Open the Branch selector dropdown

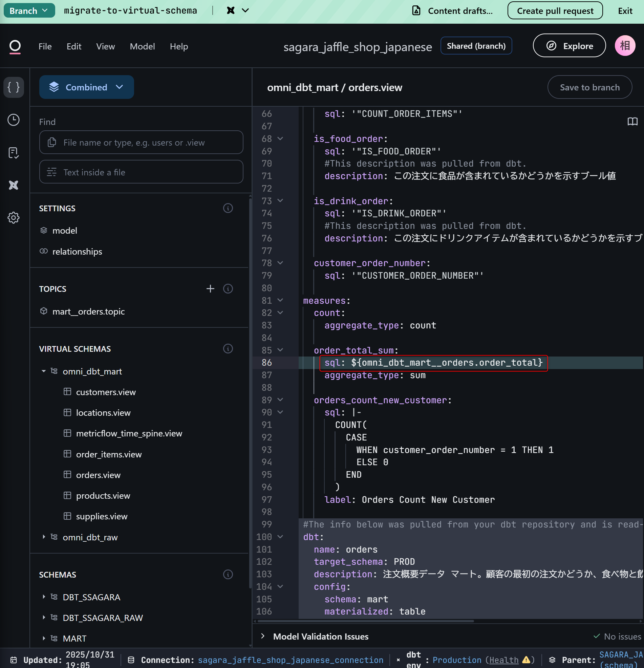29,10
